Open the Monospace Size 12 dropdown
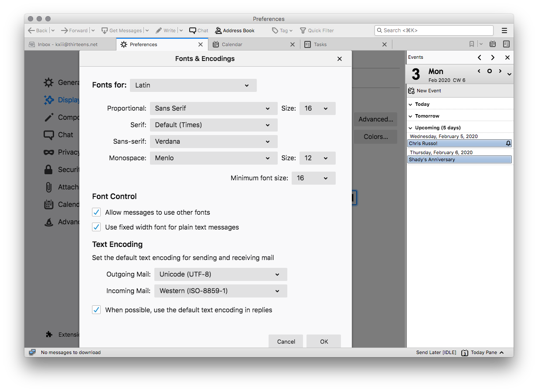The height and width of the screenshot is (392, 538). coord(317,158)
